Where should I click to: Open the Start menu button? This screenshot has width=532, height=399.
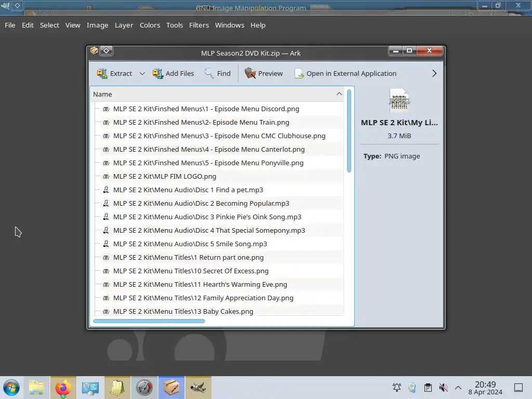11,388
